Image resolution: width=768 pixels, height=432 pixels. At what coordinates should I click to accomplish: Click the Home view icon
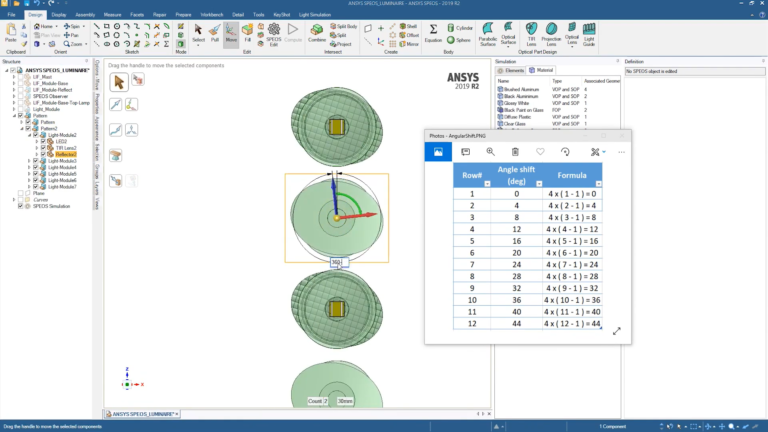pos(37,26)
